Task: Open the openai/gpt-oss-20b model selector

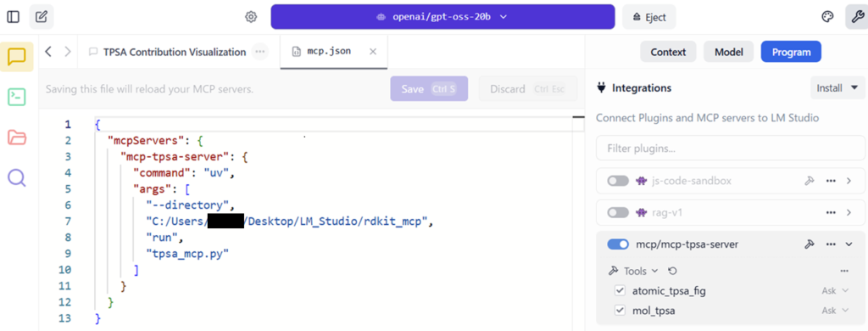Action: click(x=442, y=17)
